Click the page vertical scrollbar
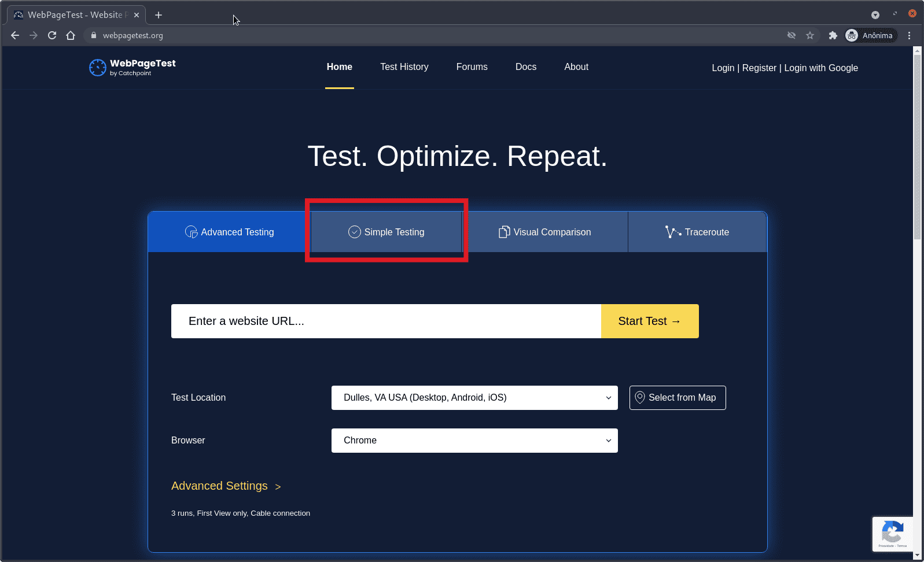The height and width of the screenshot is (562, 924). point(917,147)
